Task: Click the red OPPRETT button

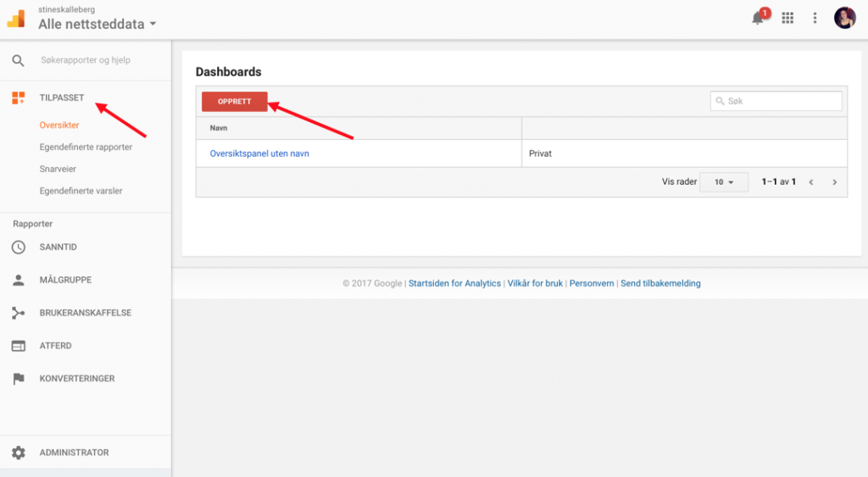Action: 235,102
